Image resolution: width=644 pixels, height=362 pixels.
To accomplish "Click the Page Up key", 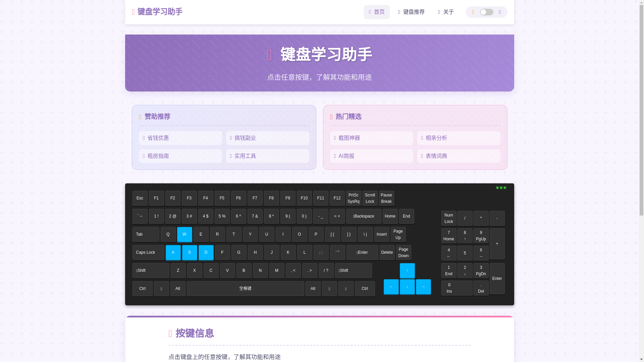I will (398, 234).
